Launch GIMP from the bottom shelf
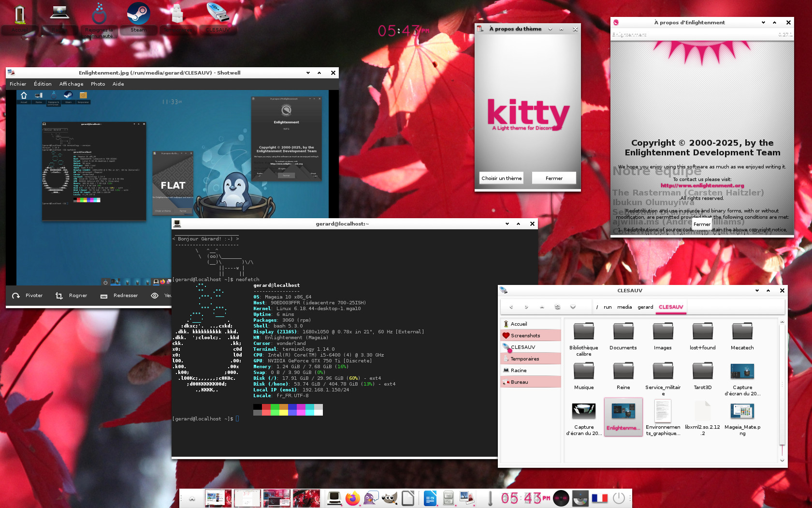Viewport: 812px width, 508px height. click(390, 498)
